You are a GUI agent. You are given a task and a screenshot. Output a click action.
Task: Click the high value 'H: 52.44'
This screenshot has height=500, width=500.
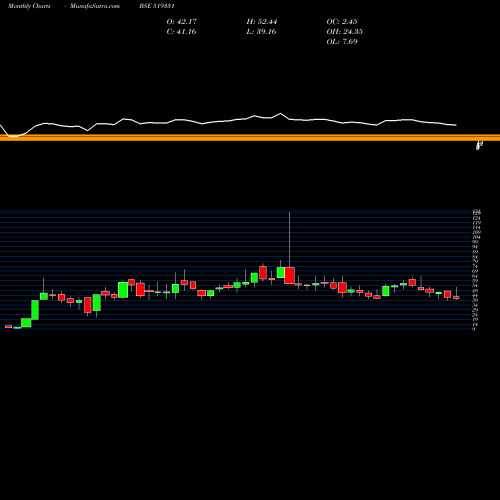point(262,22)
